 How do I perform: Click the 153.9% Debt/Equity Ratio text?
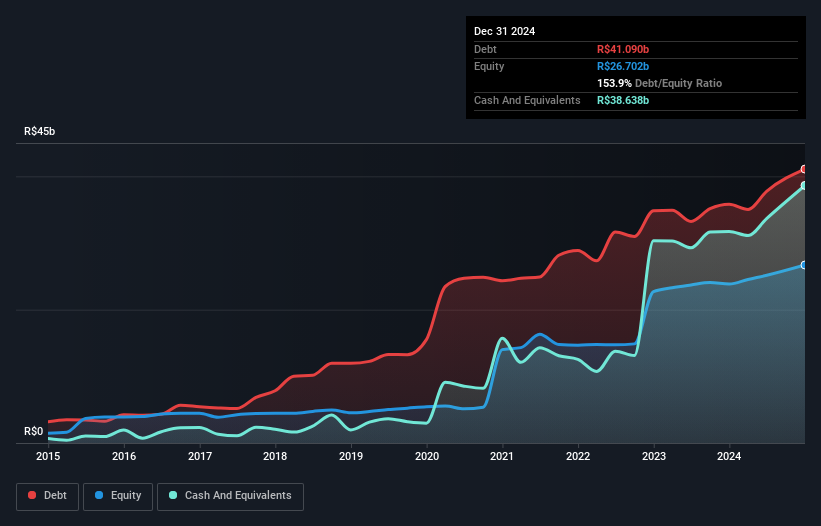[x=659, y=83]
